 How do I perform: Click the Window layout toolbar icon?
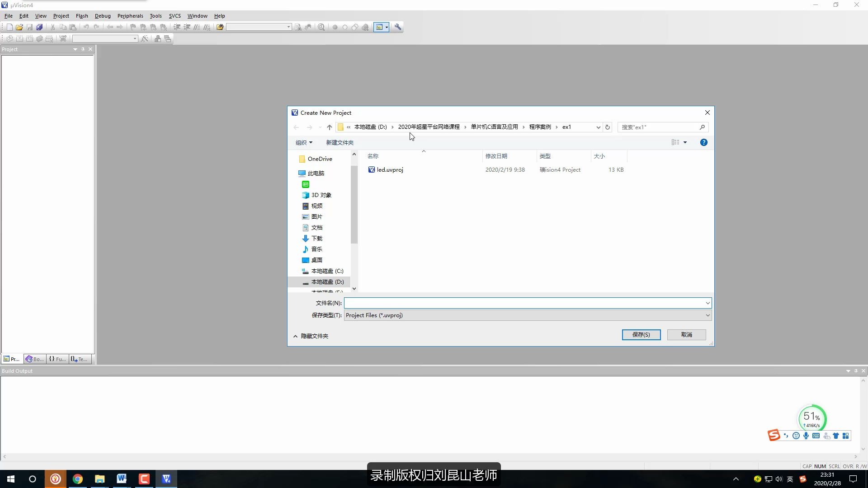coord(379,27)
